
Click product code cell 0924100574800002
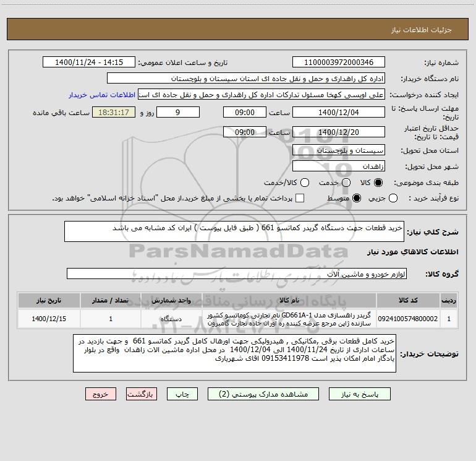tap(408, 319)
